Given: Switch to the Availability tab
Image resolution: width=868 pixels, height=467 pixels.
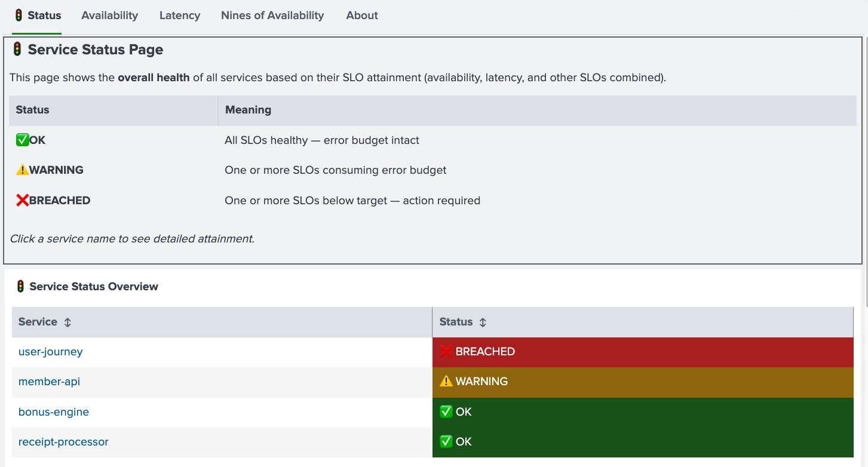Looking at the screenshot, I should coord(109,16).
